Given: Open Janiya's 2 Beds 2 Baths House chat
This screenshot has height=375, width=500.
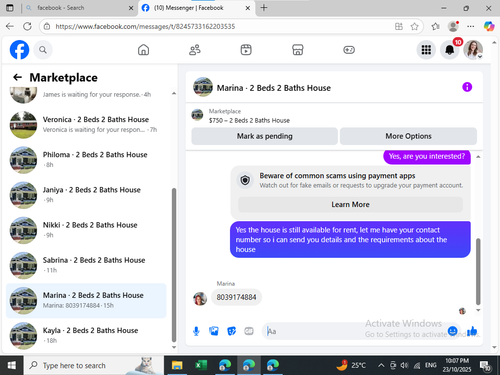Looking at the screenshot, I should [x=87, y=195].
